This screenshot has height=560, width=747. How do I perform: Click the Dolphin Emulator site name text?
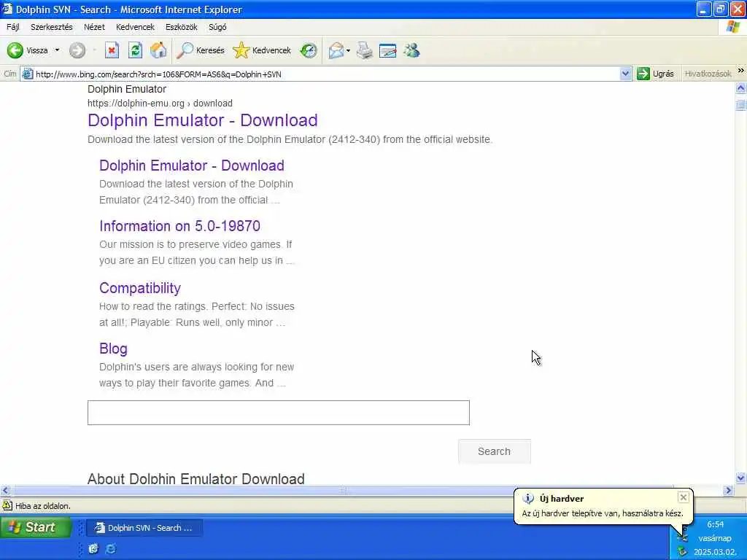click(x=127, y=89)
